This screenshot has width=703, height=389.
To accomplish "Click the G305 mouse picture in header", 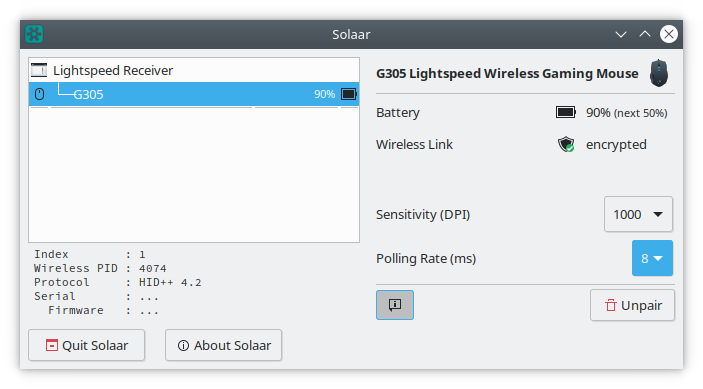I will pos(659,73).
